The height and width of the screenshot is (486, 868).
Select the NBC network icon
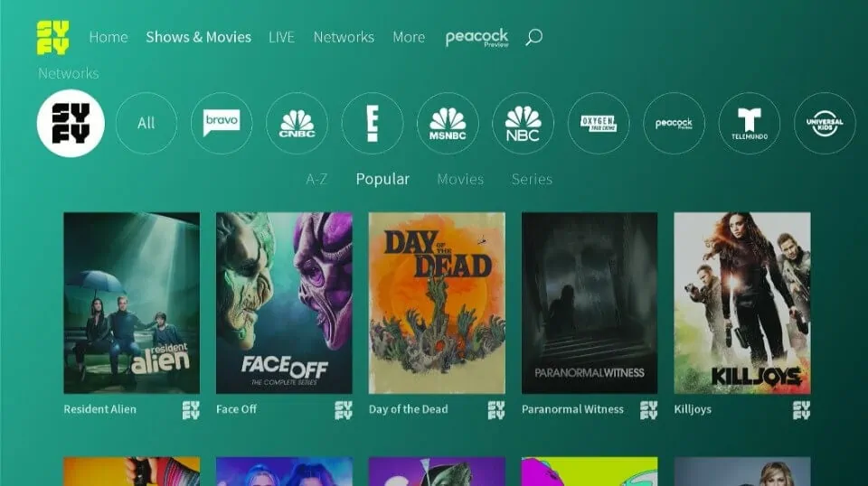point(523,123)
